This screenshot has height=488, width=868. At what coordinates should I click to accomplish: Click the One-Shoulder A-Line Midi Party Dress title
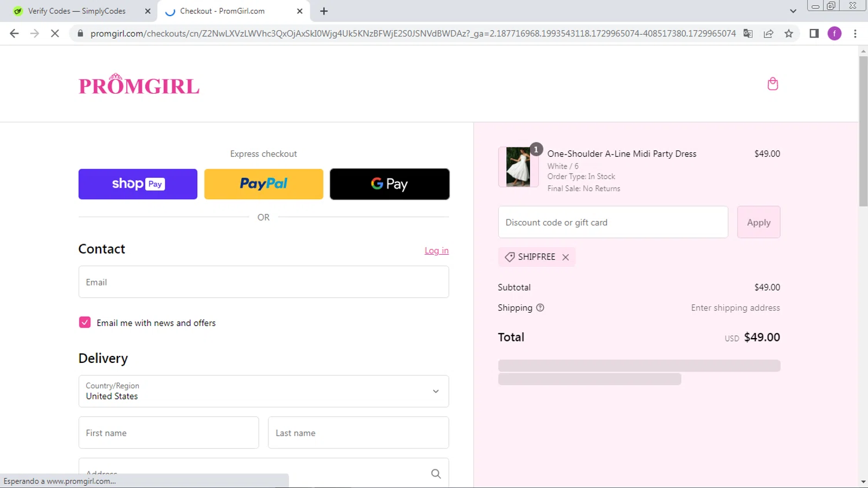coord(622,154)
